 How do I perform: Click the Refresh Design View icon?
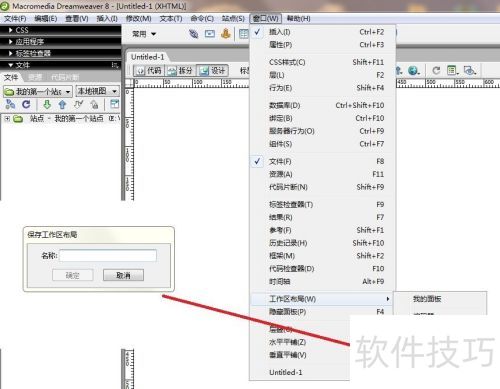coord(436,70)
